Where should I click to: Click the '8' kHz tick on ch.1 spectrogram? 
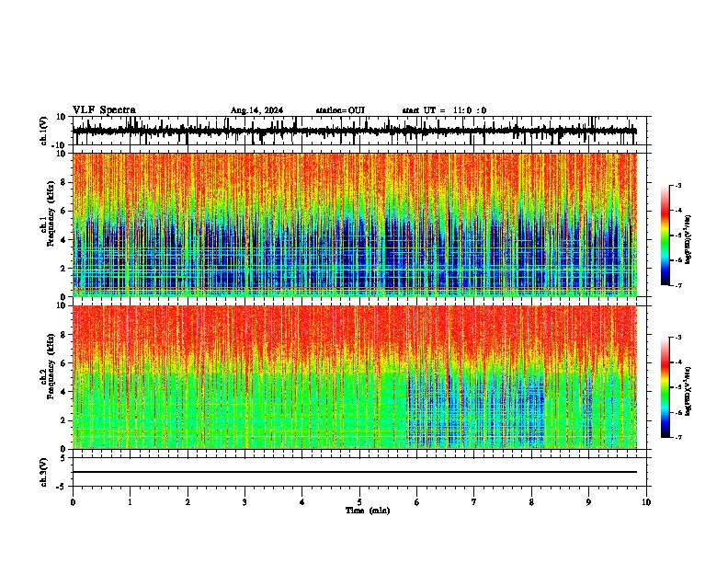tap(63, 182)
